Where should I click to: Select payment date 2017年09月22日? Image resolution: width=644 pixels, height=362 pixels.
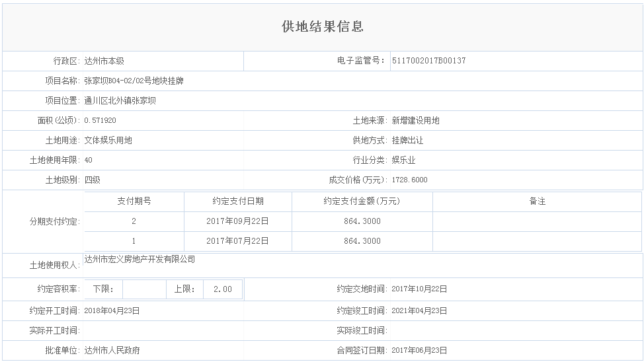(237, 221)
